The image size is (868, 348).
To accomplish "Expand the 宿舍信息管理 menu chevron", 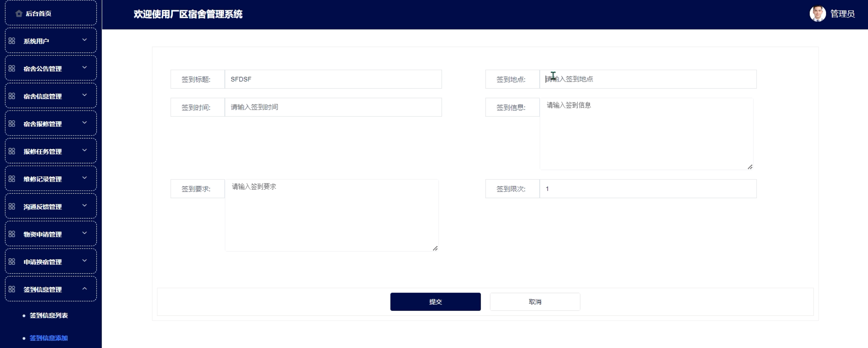I will [85, 95].
